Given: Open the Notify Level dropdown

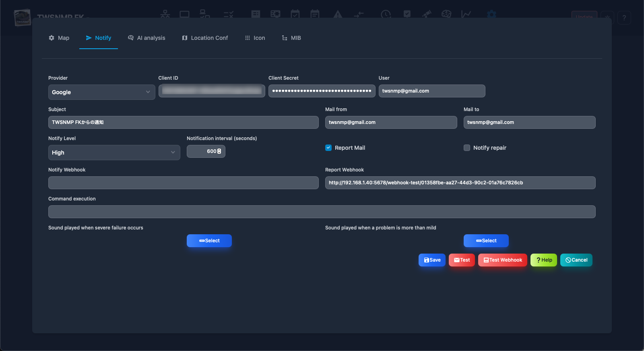Looking at the screenshot, I should [x=114, y=153].
